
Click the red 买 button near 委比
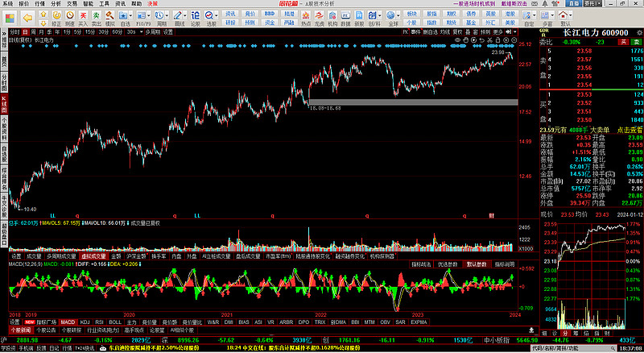pos(623,42)
